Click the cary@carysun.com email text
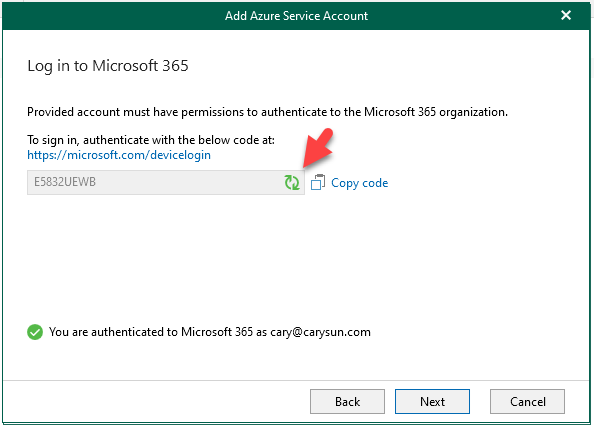This screenshot has width=594, height=428. 320,333
